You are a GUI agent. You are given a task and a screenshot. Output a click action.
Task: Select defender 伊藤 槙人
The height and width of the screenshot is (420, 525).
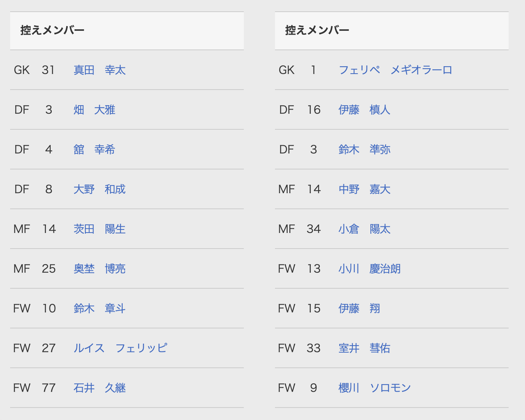[x=364, y=110]
